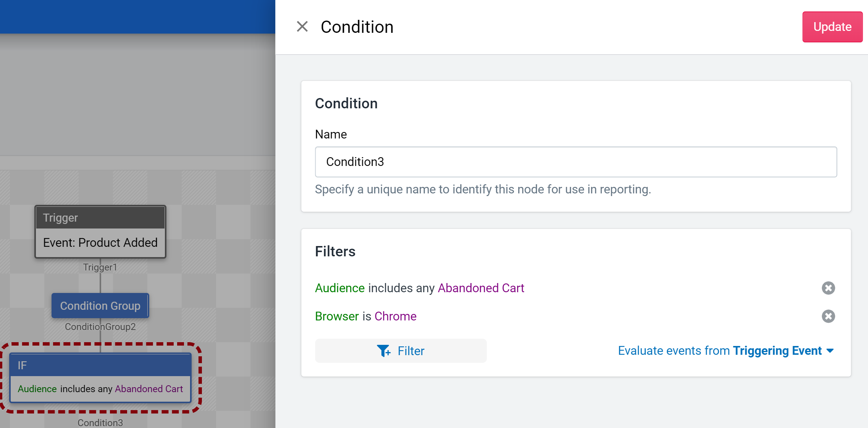Viewport: 868px width, 428px height.
Task: Open the Evaluate events from Triggering Event dropdown
Action: click(x=726, y=351)
